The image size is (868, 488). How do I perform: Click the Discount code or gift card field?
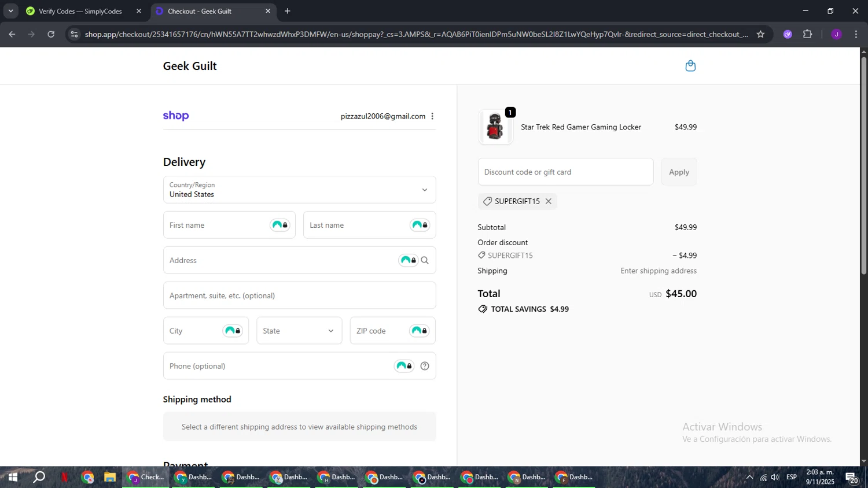565,172
